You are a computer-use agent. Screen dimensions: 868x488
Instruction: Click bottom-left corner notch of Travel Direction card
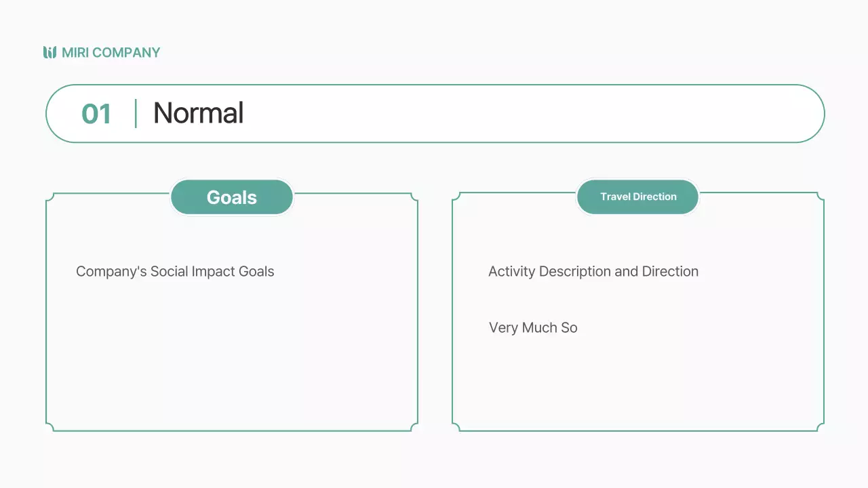click(x=456, y=426)
